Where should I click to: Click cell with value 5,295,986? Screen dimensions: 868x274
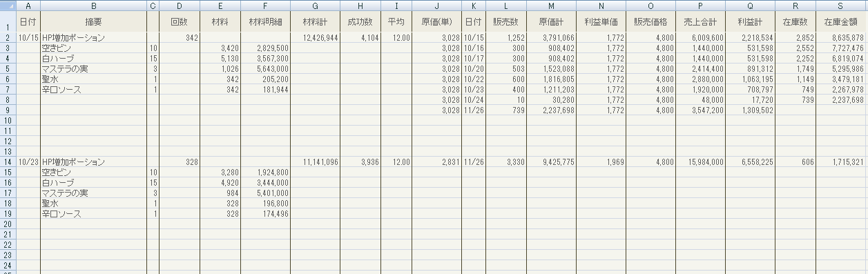tap(840, 68)
